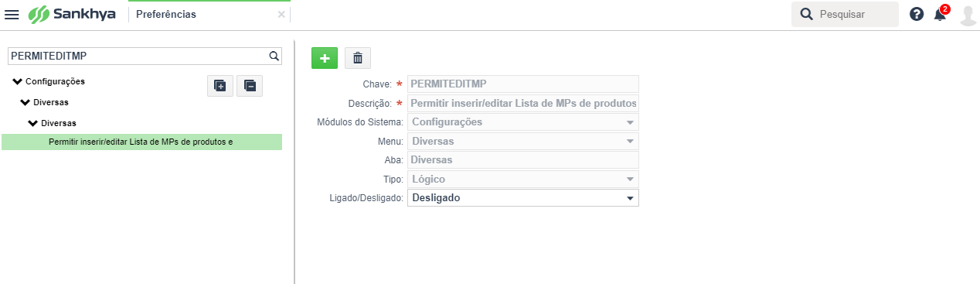Delete the preference with the trash icon
This screenshot has width=980, height=284.
pos(357,58)
